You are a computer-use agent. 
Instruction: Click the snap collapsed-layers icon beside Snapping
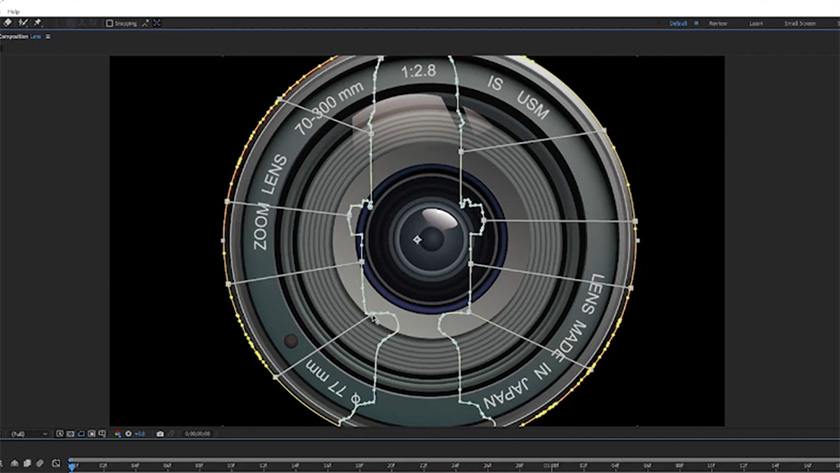(x=145, y=23)
